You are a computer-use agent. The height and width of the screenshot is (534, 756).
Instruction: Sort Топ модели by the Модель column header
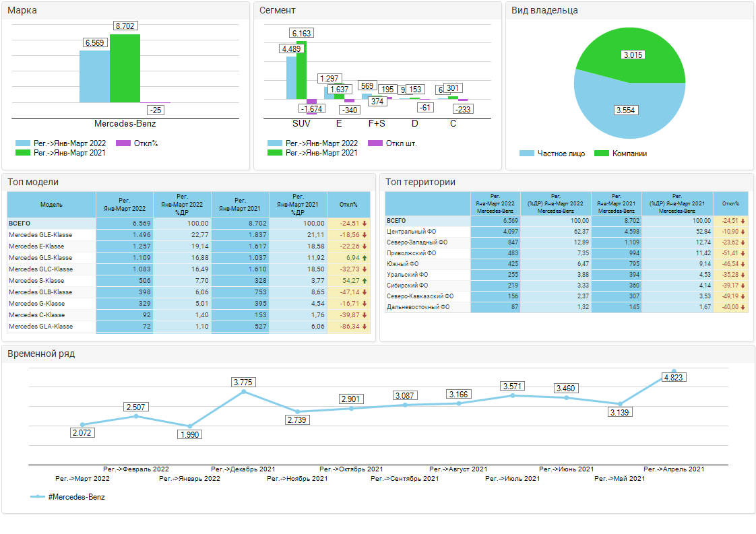pos(51,204)
